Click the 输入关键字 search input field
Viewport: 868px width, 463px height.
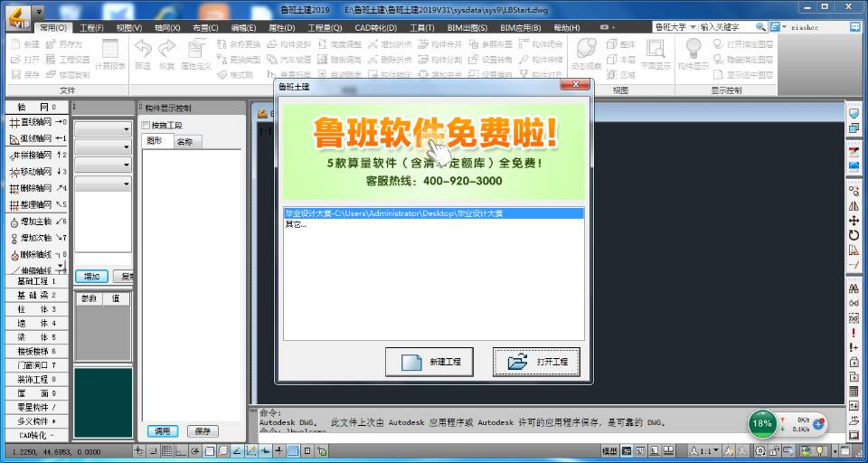[727, 27]
